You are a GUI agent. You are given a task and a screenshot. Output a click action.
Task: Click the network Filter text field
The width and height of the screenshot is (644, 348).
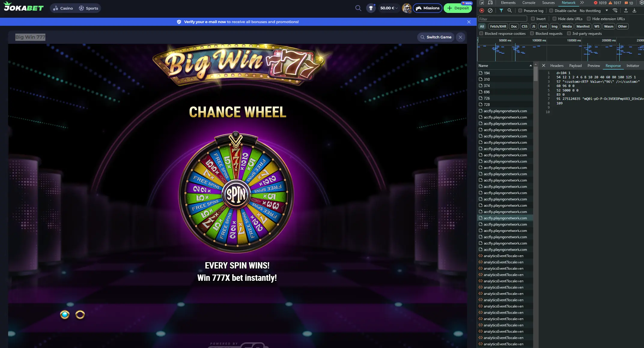tap(502, 19)
